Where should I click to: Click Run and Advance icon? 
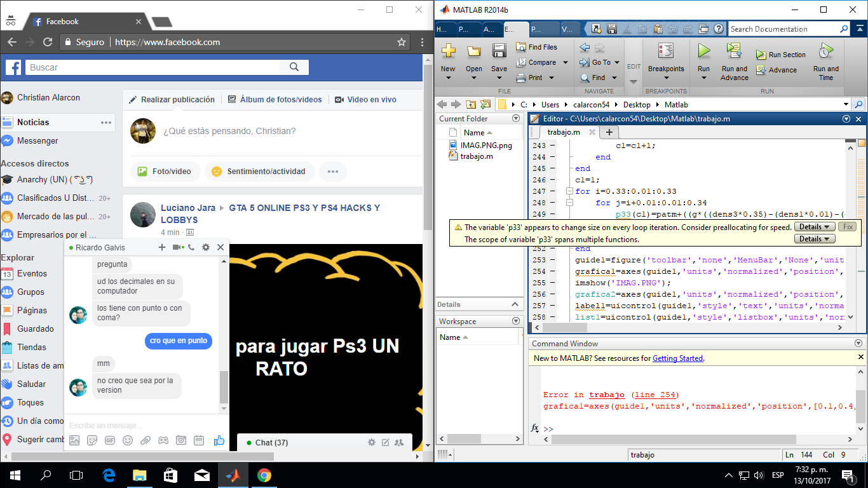[x=735, y=51]
